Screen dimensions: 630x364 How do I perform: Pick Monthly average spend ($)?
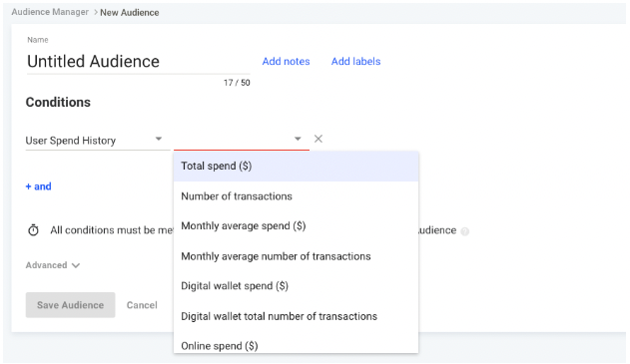297,226
